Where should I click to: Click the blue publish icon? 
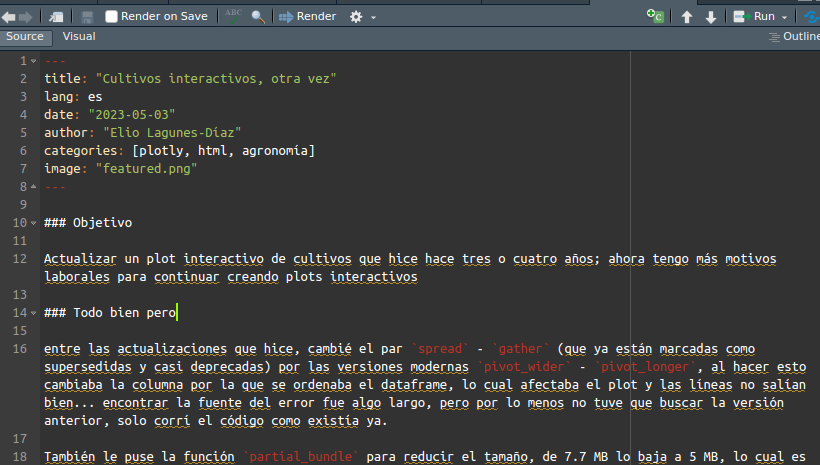812,17
